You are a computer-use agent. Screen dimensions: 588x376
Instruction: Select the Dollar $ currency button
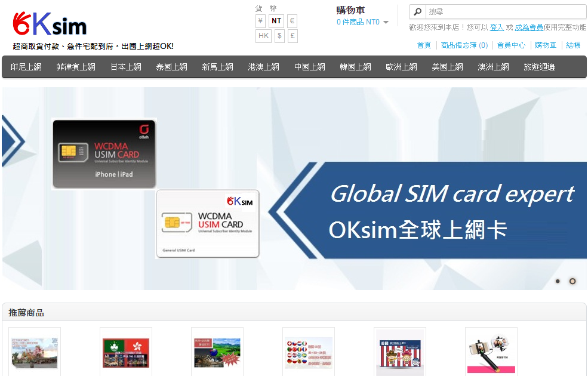279,36
